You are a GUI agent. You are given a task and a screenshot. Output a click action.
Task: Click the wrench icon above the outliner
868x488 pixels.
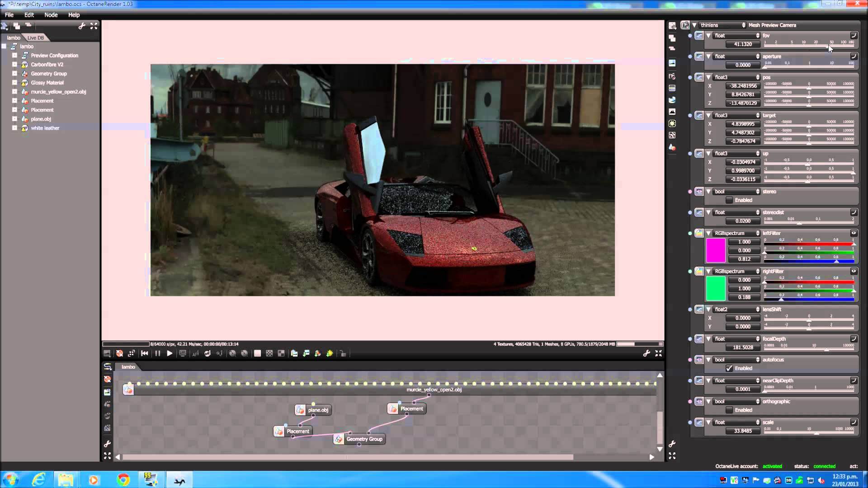click(x=82, y=26)
